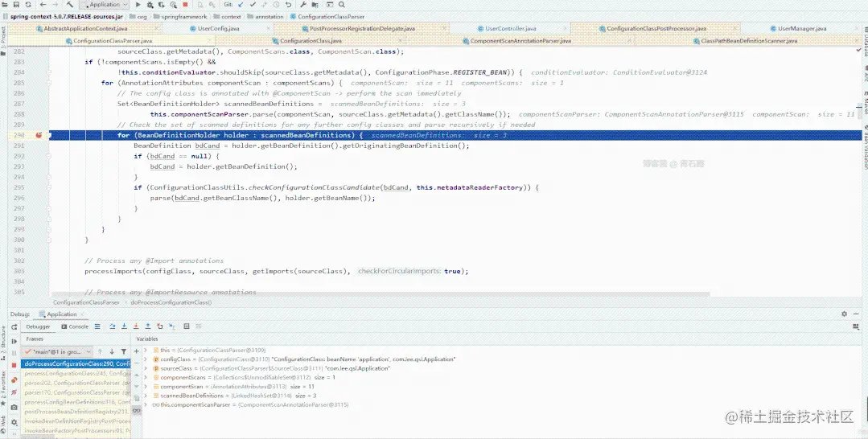
Task: Click the editor horizontal scrollbar
Action: 379,294
